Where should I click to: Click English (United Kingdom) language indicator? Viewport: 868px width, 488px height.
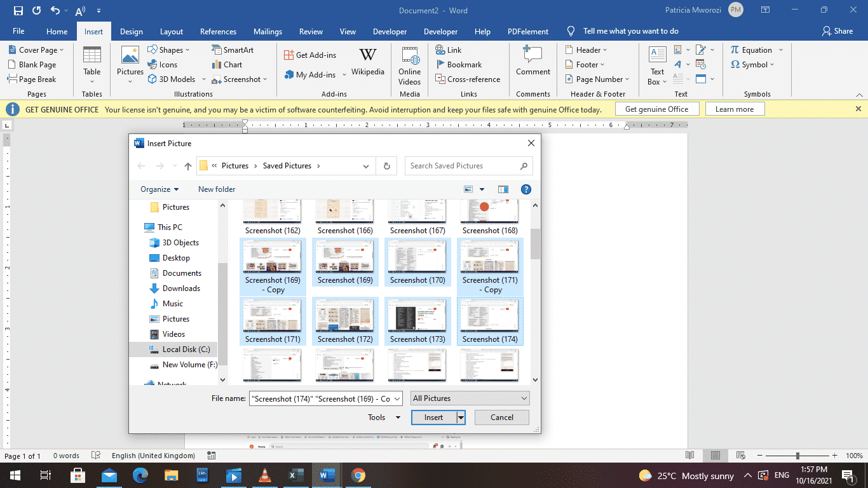(153, 456)
